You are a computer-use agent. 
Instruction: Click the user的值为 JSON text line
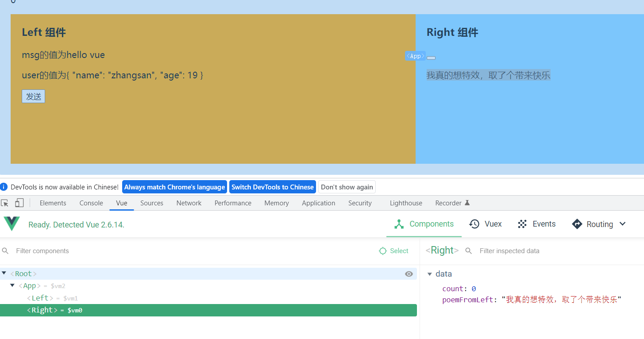[x=112, y=75]
